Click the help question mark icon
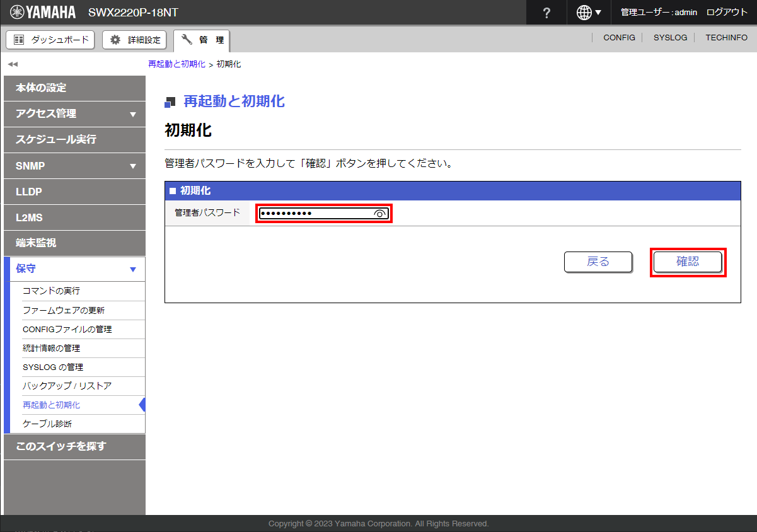 [x=546, y=13]
